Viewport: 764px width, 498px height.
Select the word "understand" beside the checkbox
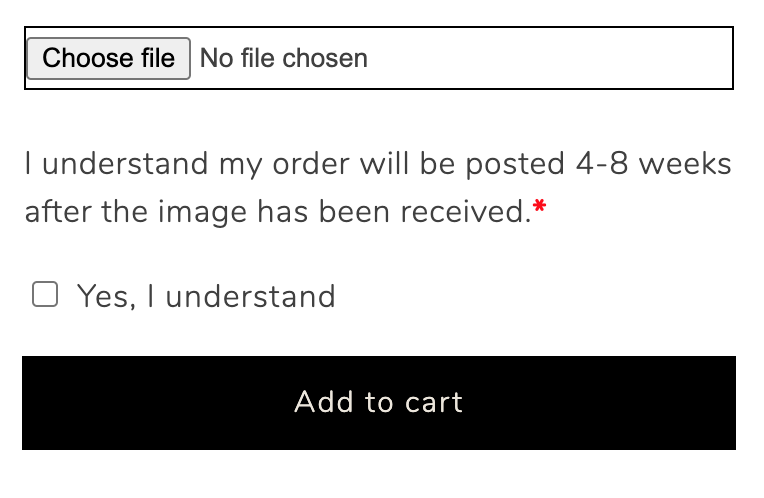click(250, 296)
